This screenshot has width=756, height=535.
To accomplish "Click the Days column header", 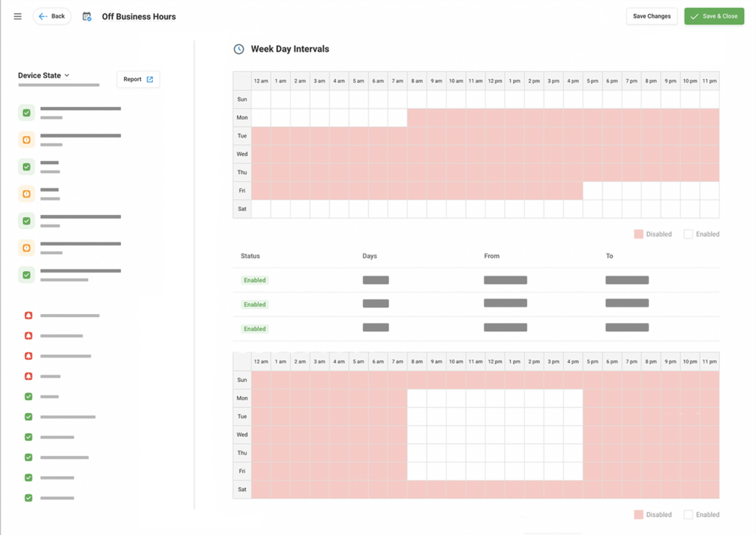I will pyautogui.click(x=370, y=256).
